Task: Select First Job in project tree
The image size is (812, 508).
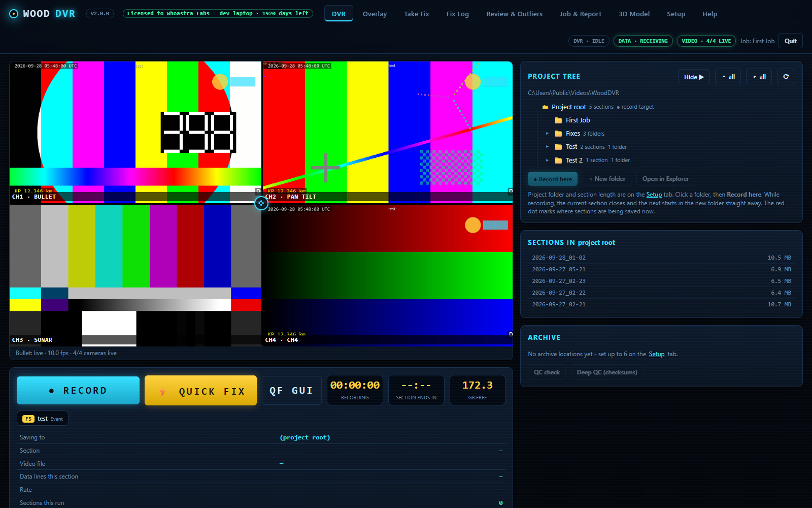Action: (578, 120)
